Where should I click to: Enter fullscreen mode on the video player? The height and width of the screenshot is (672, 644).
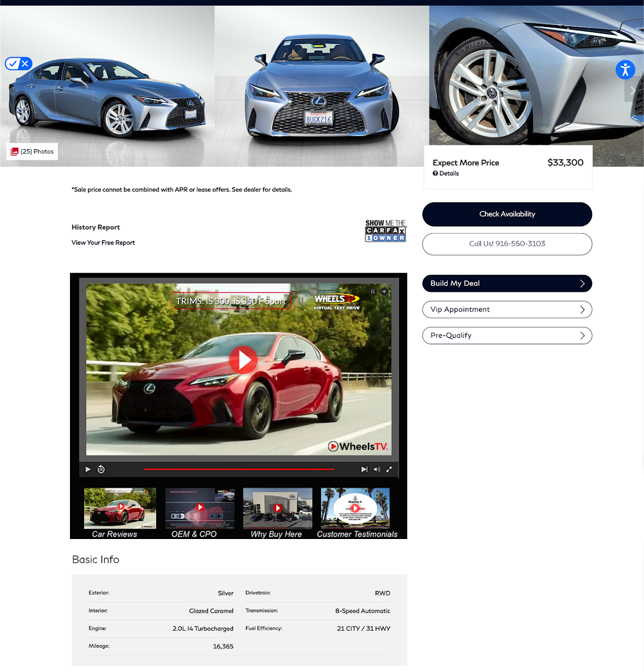coord(389,469)
